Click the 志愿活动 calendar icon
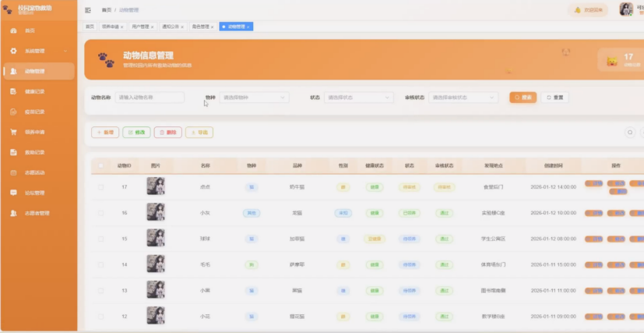Screen dimensions: 644x333 tap(13, 172)
